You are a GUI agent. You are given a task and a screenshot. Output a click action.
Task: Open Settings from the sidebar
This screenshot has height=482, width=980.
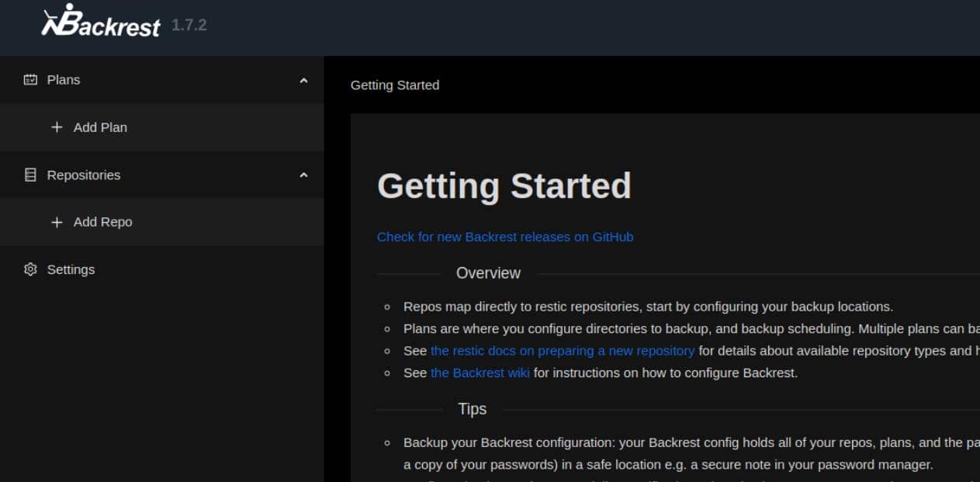coord(162,269)
